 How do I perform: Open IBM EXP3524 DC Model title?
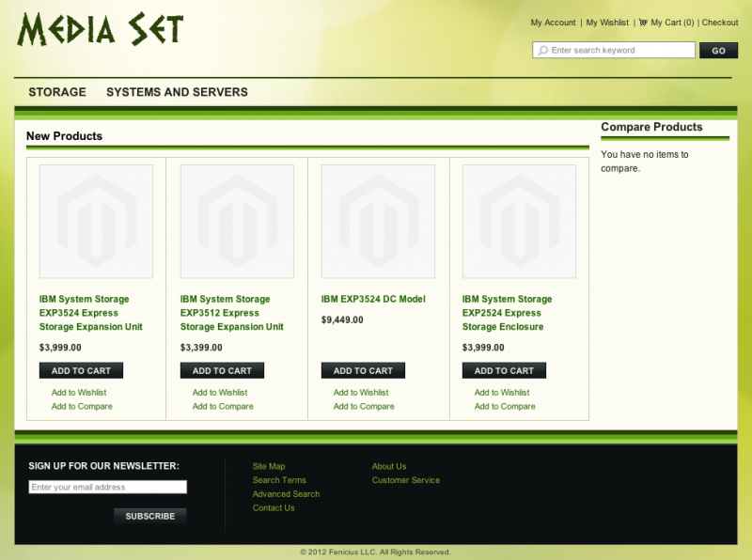(x=373, y=299)
